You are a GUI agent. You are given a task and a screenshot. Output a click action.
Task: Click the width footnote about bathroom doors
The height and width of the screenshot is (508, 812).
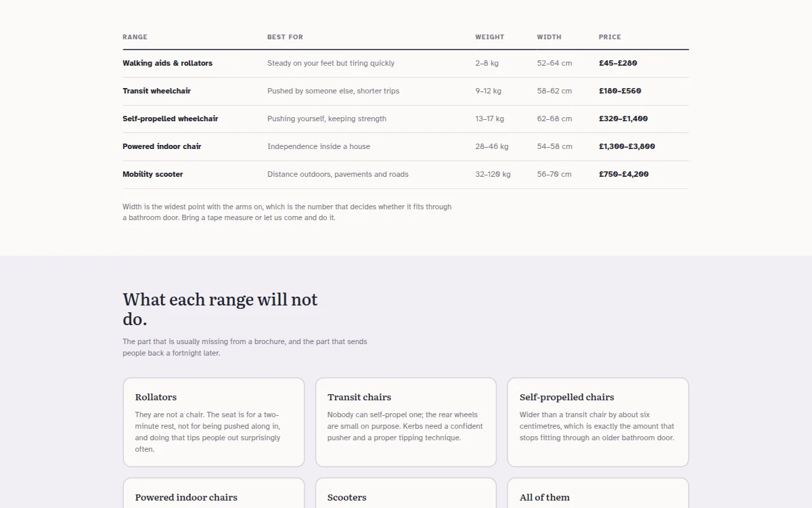(287, 212)
